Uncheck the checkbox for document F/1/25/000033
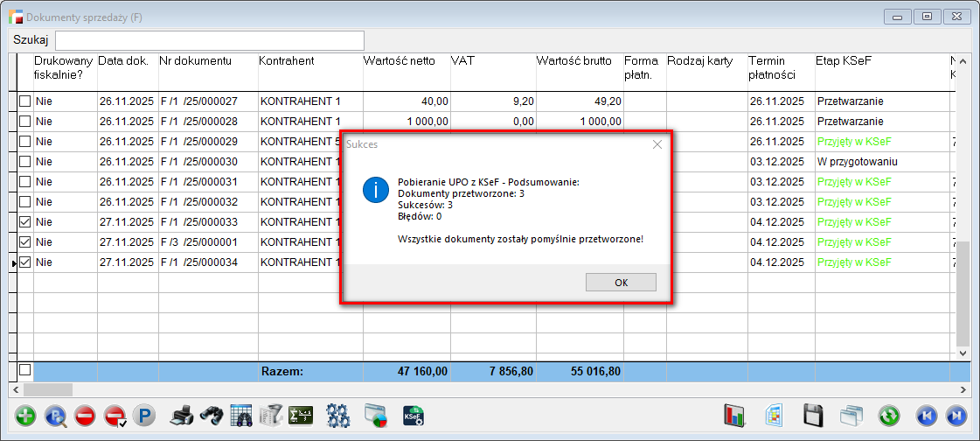The height and width of the screenshot is (441, 980). pyautogui.click(x=25, y=222)
